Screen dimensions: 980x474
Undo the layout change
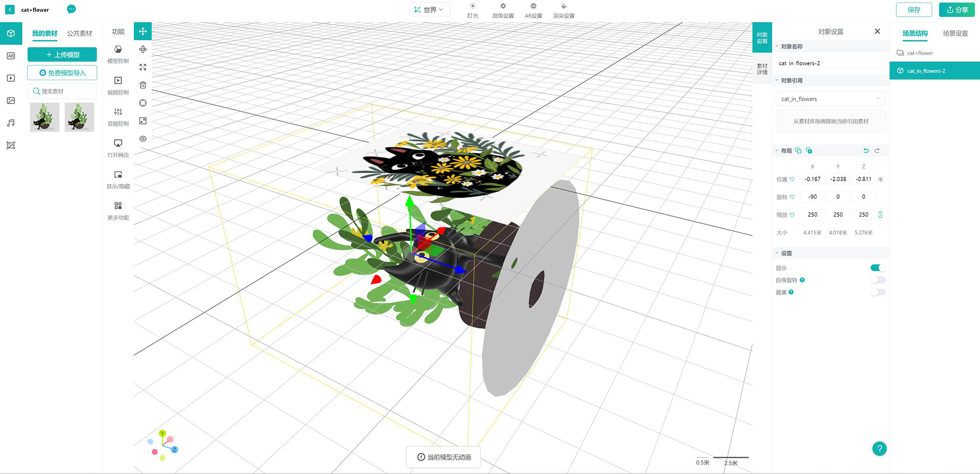[x=866, y=151]
